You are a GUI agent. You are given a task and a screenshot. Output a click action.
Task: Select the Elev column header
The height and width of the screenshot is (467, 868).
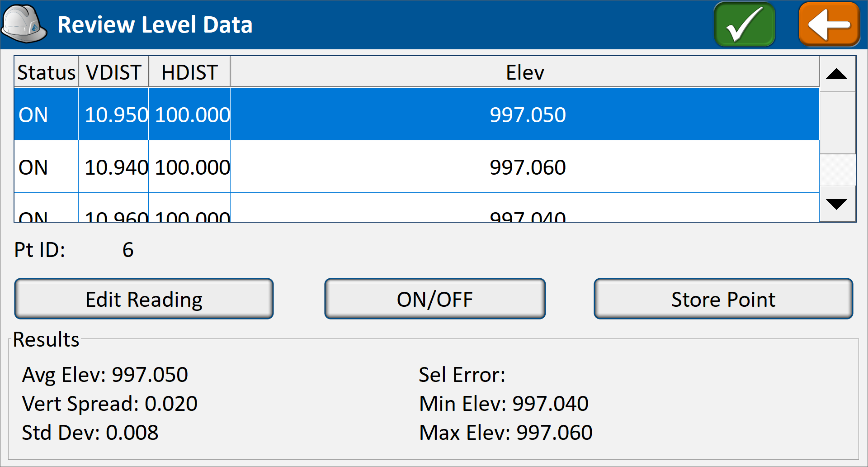525,72
